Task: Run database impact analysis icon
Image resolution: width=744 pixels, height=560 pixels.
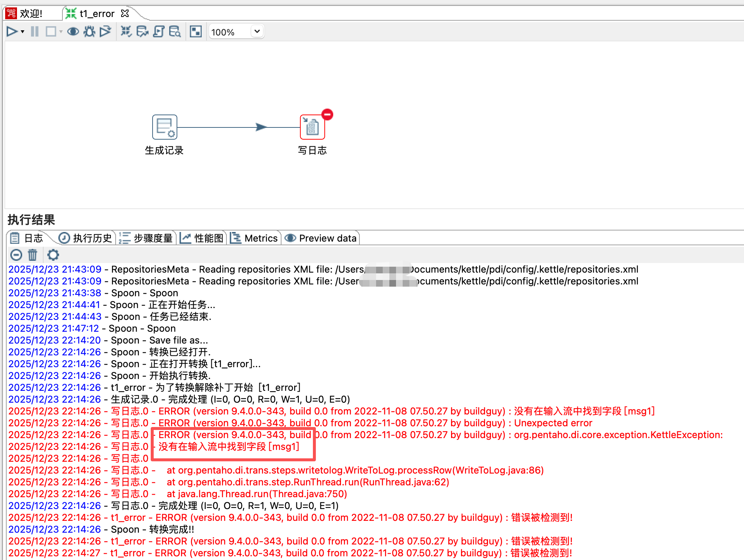Action: click(142, 32)
